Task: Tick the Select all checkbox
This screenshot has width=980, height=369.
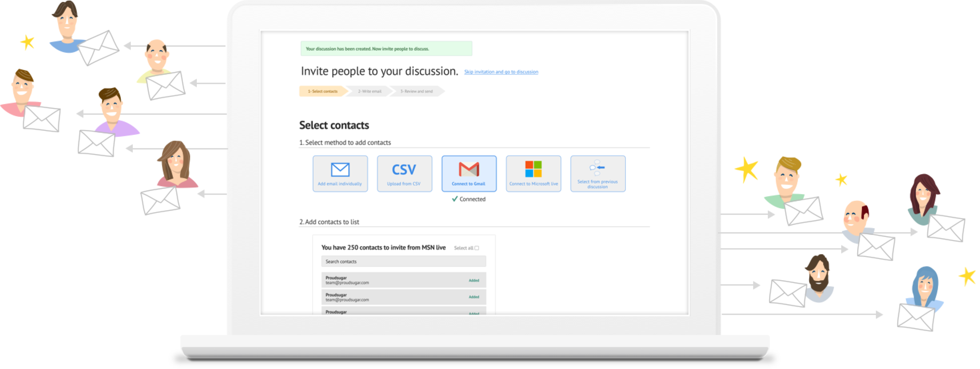Action: point(477,248)
